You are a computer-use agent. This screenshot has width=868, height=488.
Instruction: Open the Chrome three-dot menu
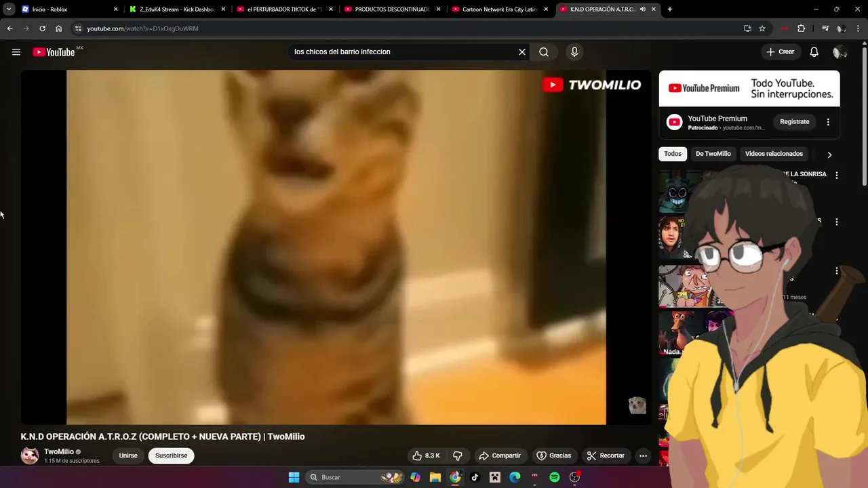click(859, 28)
